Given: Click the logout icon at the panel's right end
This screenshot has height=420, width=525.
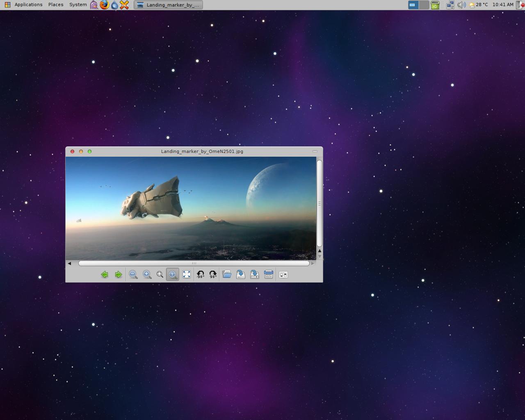Looking at the screenshot, I should coord(521,5).
